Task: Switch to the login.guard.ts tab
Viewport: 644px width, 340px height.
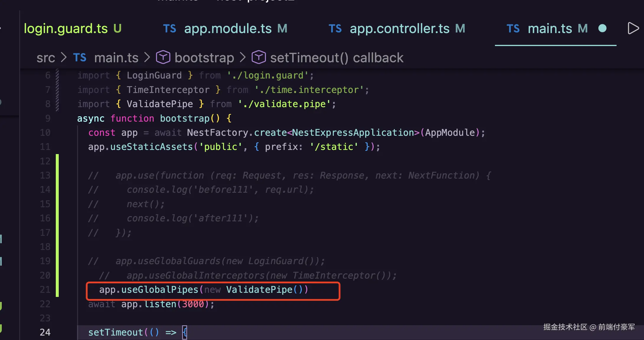Action: click(66, 29)
